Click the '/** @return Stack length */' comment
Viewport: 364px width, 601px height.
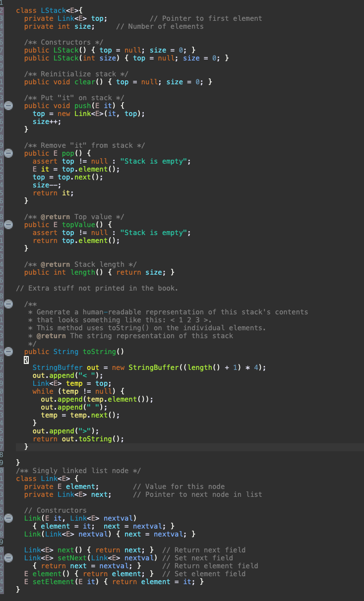point(80,264)
